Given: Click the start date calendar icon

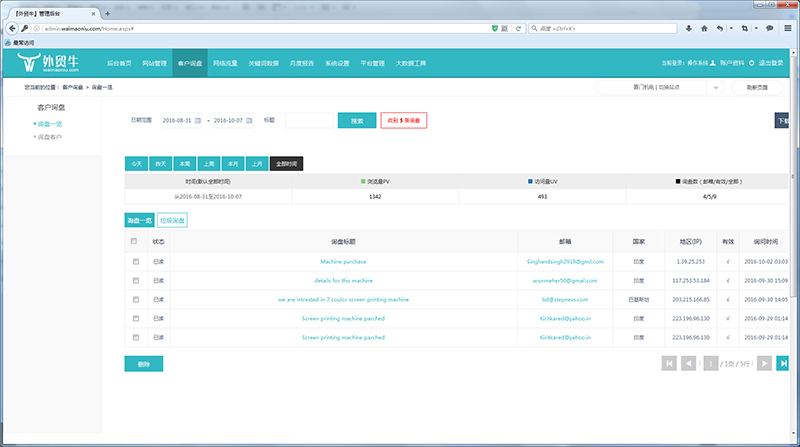Looking at the screenshot, I should (198, 120).
